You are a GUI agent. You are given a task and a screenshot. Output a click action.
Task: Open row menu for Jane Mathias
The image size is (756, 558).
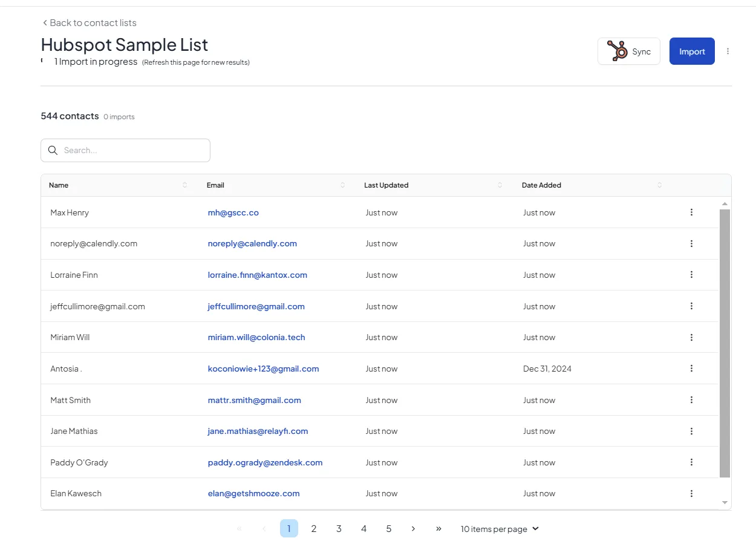click(x=691, y=432)
